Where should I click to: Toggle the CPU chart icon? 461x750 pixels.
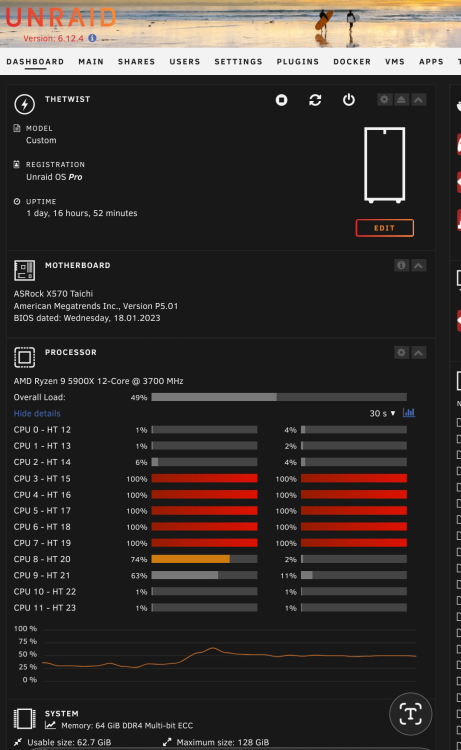tap(409, 412)
